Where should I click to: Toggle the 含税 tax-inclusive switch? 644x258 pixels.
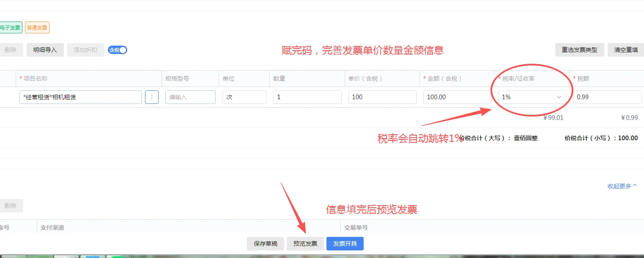pyautogui.click(x=117, y=49)
